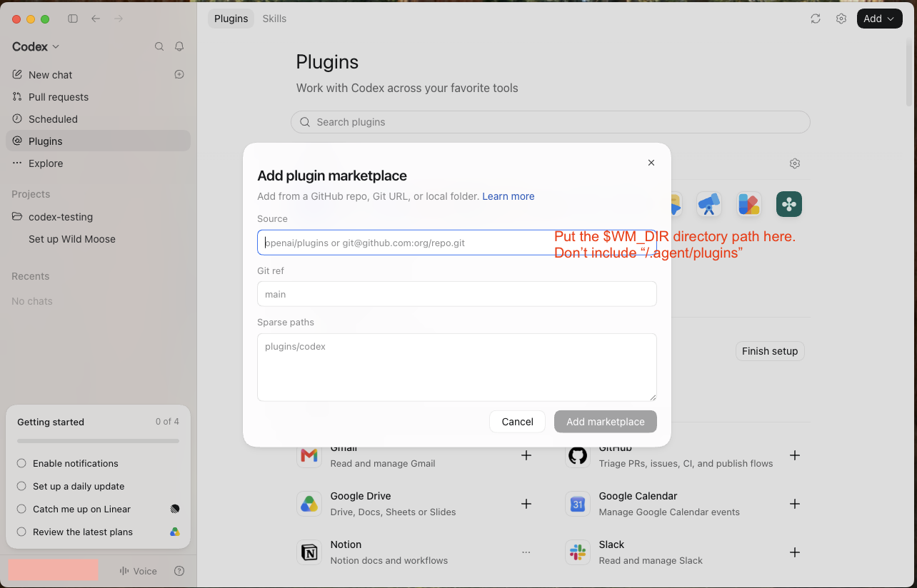Open the help question mark icon
917x588 pixels.
[179, 571]
